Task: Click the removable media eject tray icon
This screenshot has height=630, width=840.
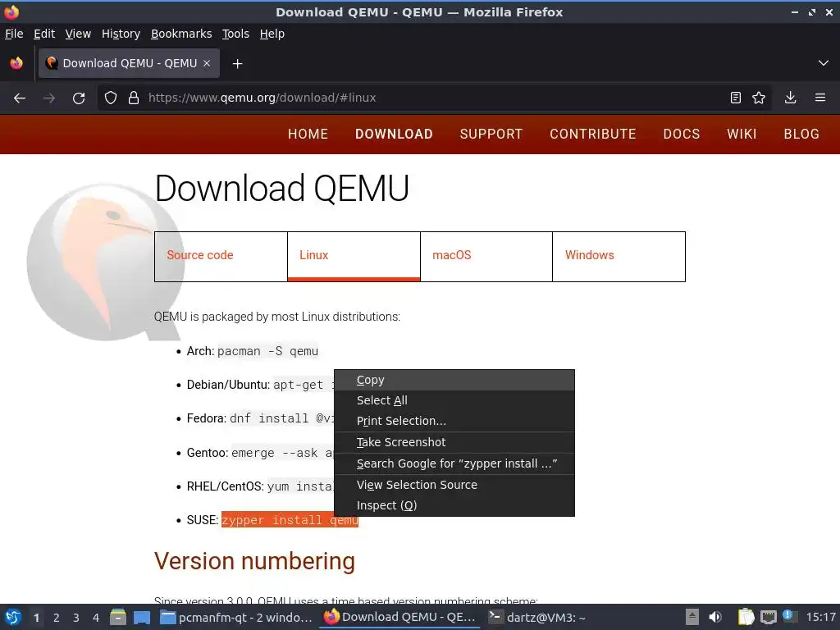Action: click(692, 617)
